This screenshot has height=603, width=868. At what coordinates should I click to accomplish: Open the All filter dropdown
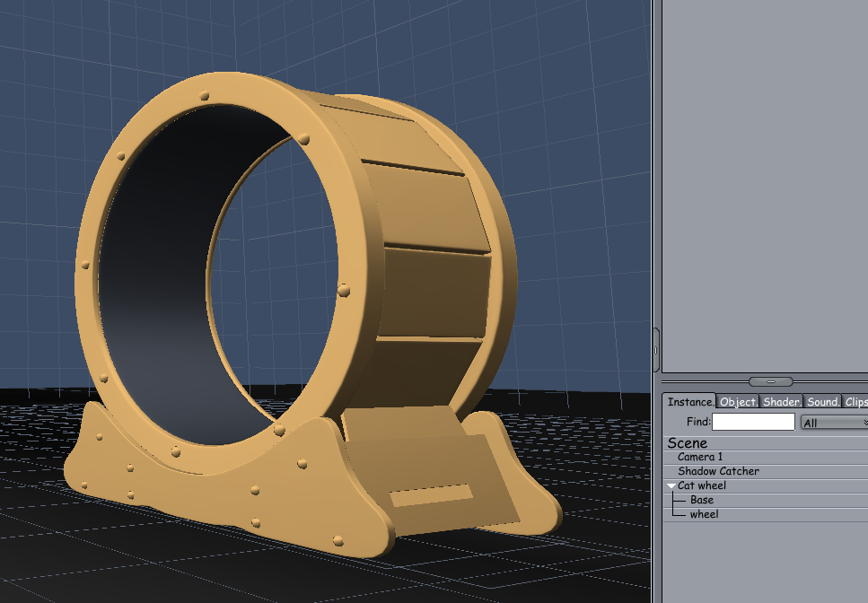pyautogui.click(x=834, y=423)
